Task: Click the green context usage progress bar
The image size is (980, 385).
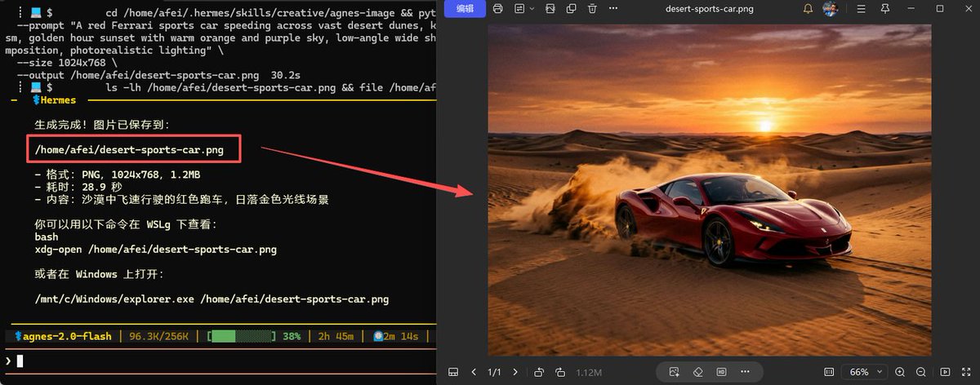Action: click(241, 336)
